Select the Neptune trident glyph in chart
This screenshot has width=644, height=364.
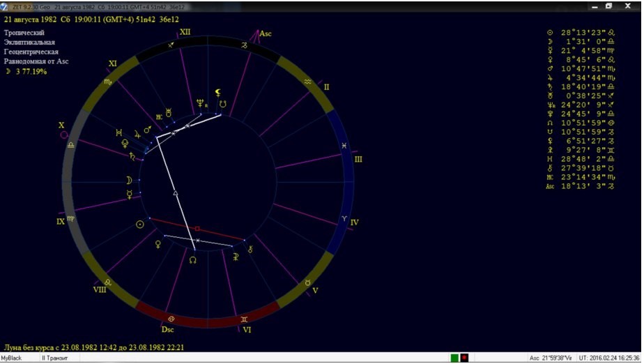point(200,104)
